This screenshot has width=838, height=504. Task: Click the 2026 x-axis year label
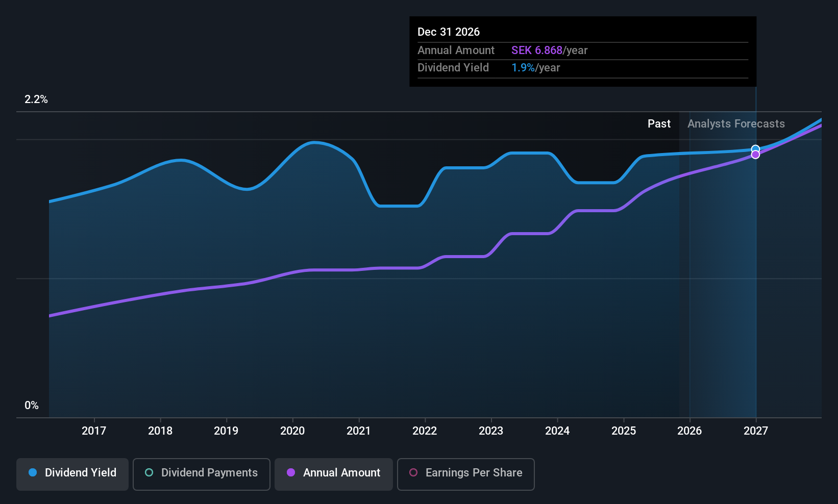[x=689, y=431]
